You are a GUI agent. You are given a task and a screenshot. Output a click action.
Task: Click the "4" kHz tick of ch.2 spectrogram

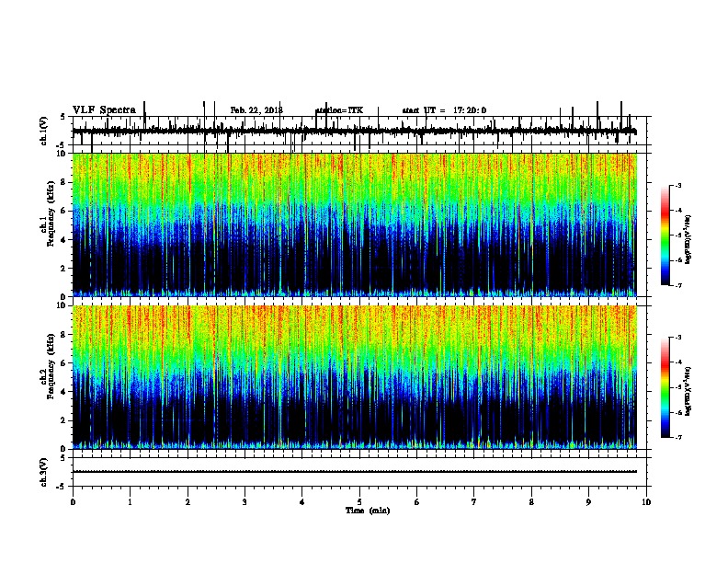[64, 392]
